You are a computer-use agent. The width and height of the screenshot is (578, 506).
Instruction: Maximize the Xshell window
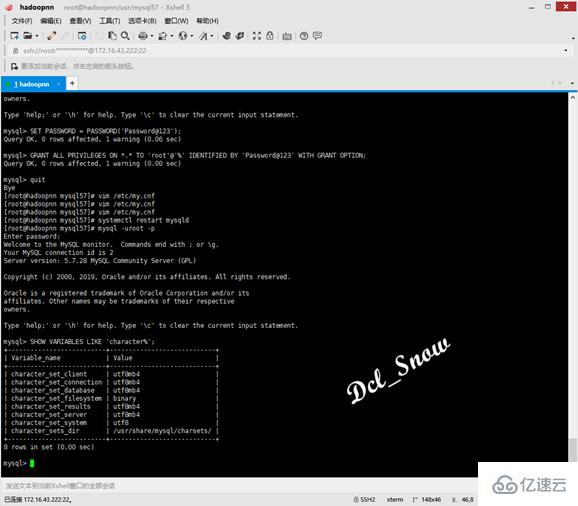point(548,7)
